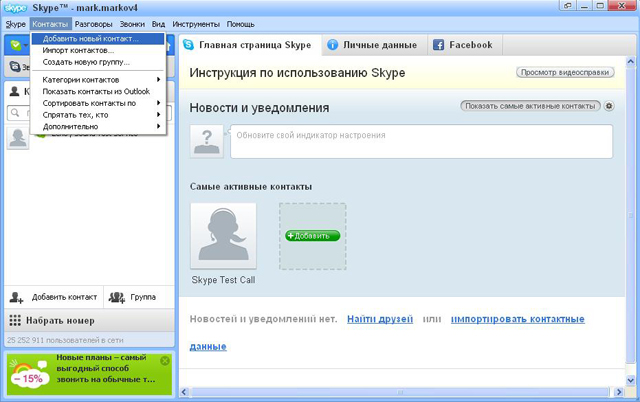Screen dimensions: 640x402
Task: Click the 15% rainbow promo image
Action: click(x=29, y=373)
